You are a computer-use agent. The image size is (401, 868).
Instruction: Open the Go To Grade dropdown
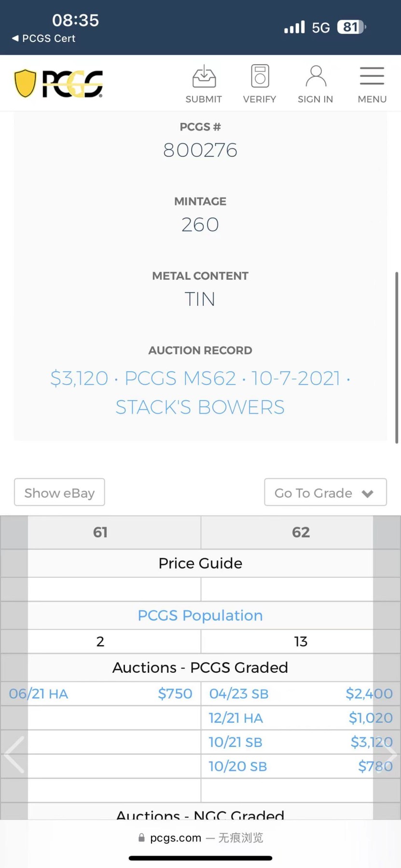(x=313, y=492)
